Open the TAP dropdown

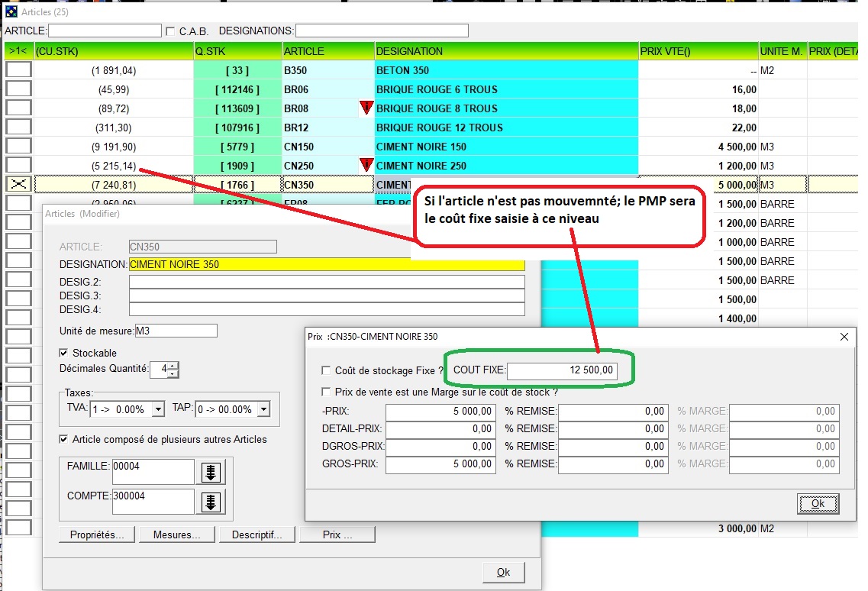coord(263,410)
